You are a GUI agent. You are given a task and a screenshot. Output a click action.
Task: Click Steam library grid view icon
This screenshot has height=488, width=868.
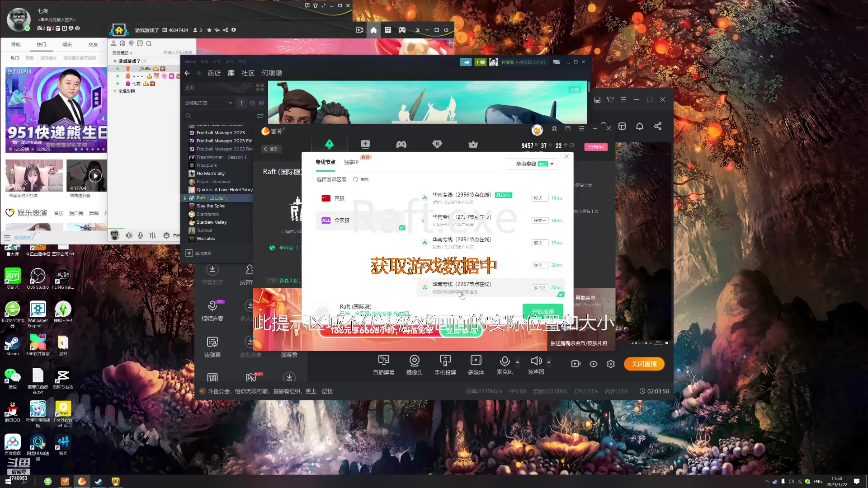tap(260, 87)
